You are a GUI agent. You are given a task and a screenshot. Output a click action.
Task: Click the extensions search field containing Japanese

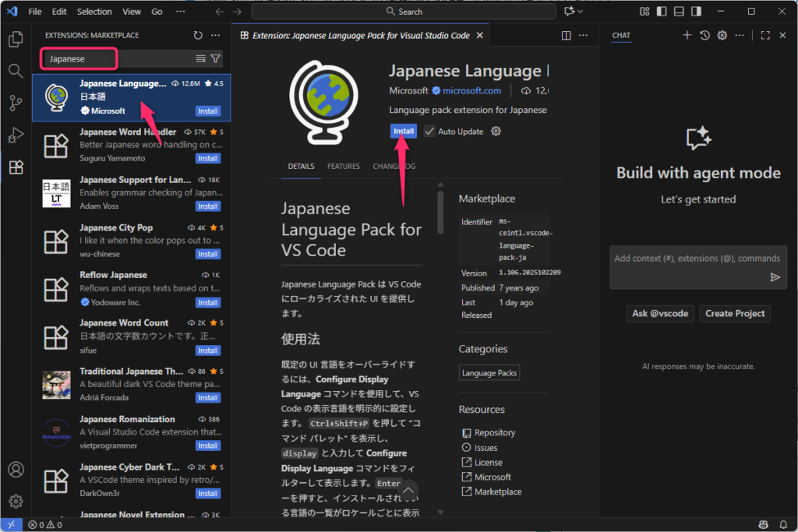(x=117, y=58)
